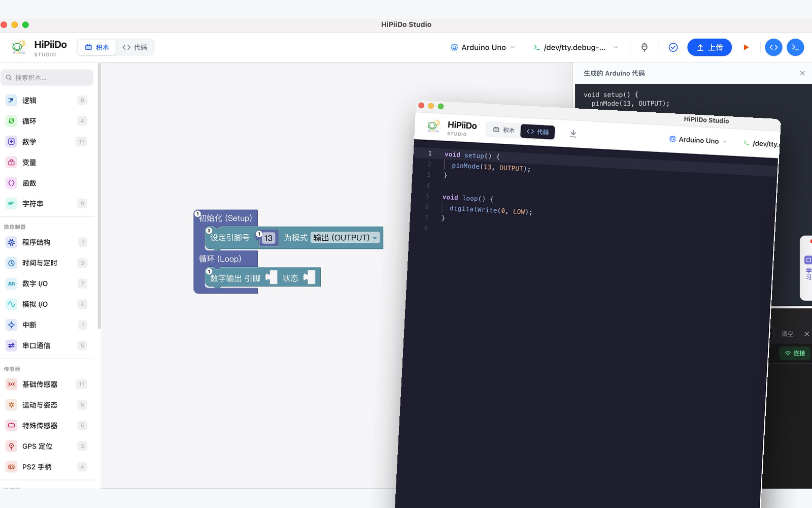Click the 状态 label on digital output block
The height and width of the screenshot is (508, 812).
tap(290, 278)
